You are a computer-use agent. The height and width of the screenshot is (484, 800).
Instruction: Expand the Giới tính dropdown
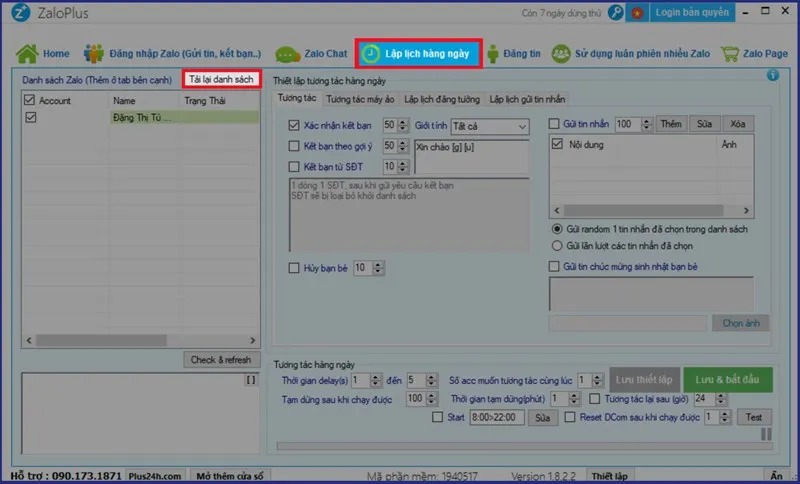[x=522, y=127]
